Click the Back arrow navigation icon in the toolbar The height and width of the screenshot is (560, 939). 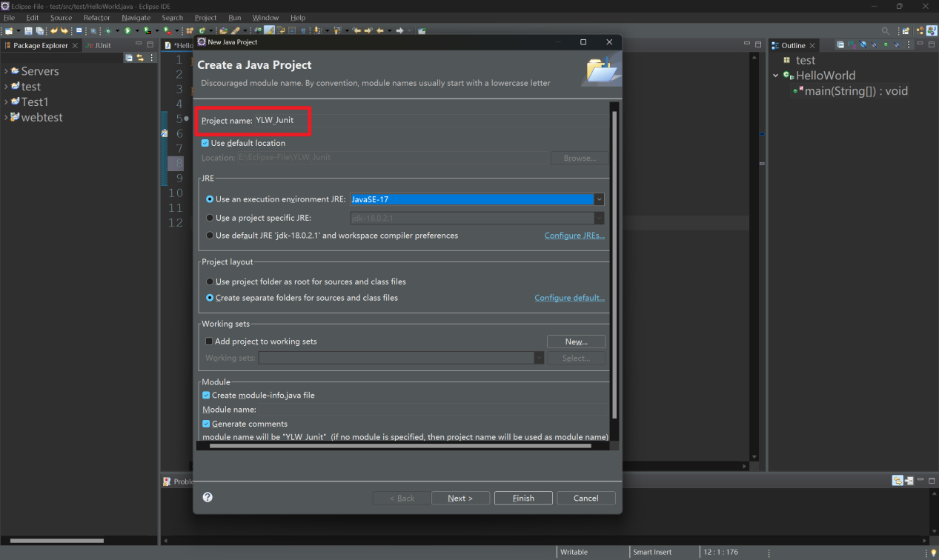point(380,31)
